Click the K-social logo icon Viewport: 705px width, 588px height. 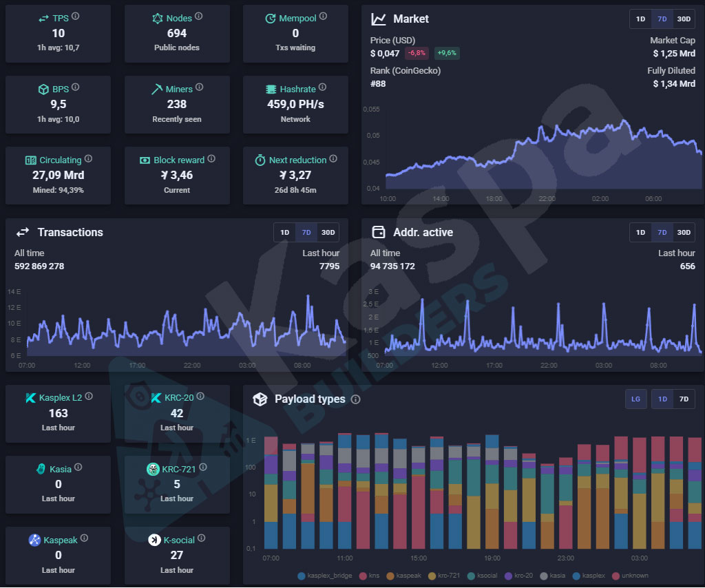click(155, 540)
